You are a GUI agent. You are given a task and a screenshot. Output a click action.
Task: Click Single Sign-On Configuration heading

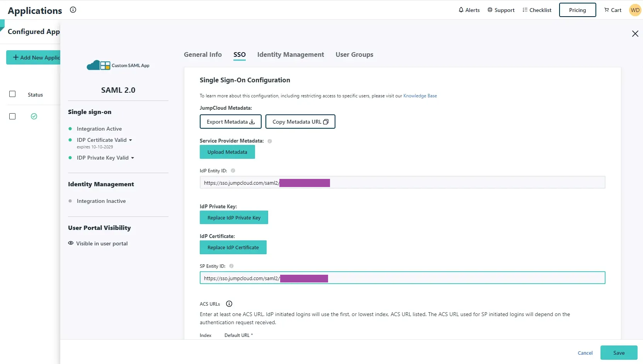click(x=245, y=80)
